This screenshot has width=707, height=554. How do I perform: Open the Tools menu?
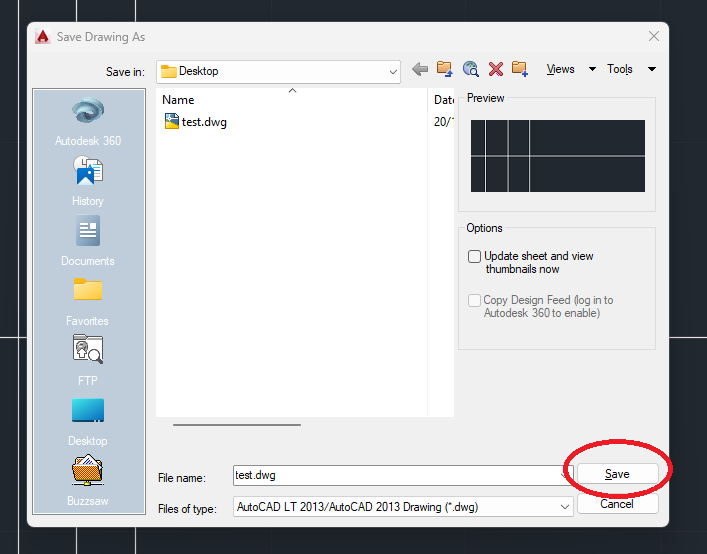click(x=620, y=69)
